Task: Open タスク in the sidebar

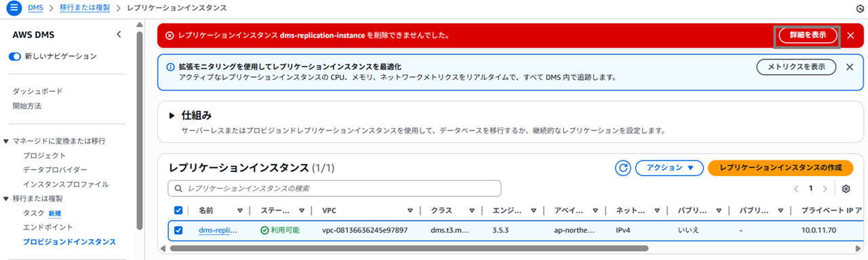Action: pyautogui.click(x=33, y=213)
